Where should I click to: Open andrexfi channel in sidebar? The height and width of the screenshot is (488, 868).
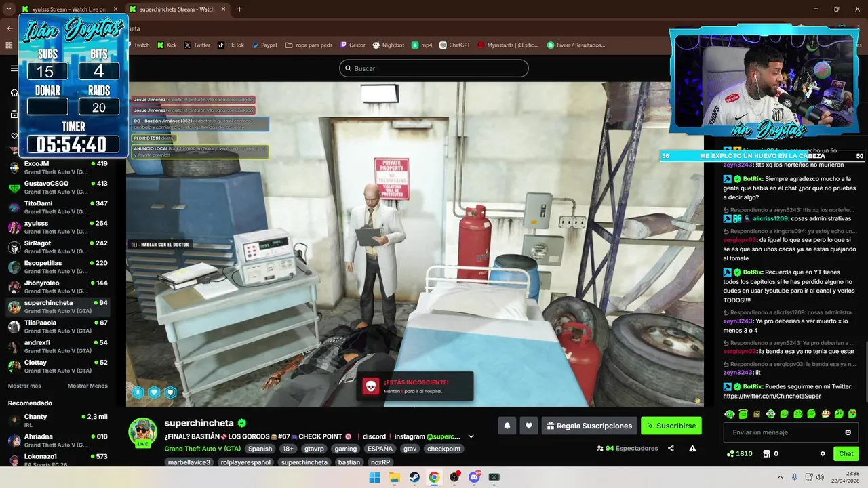click(59, 346)
